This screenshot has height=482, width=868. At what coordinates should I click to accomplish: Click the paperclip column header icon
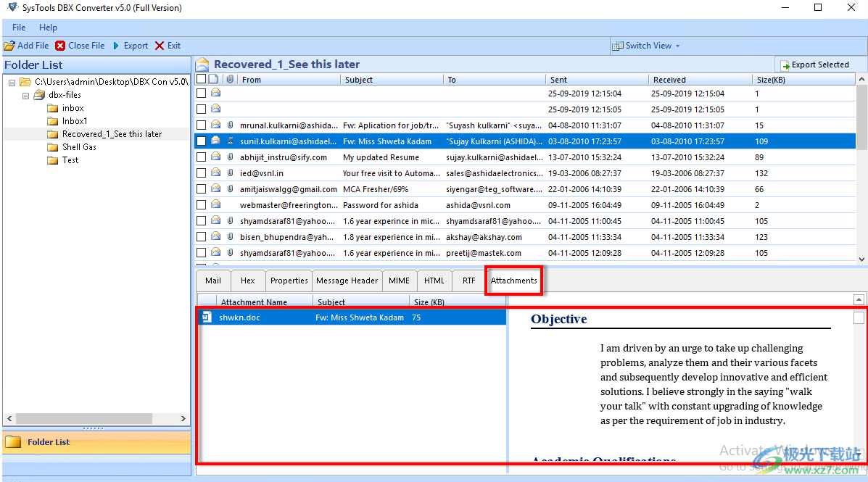pos(230,79)
